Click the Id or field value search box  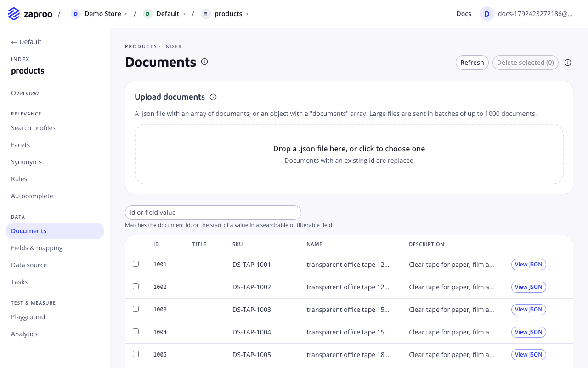pyautogui.click(x=213, y=213)
